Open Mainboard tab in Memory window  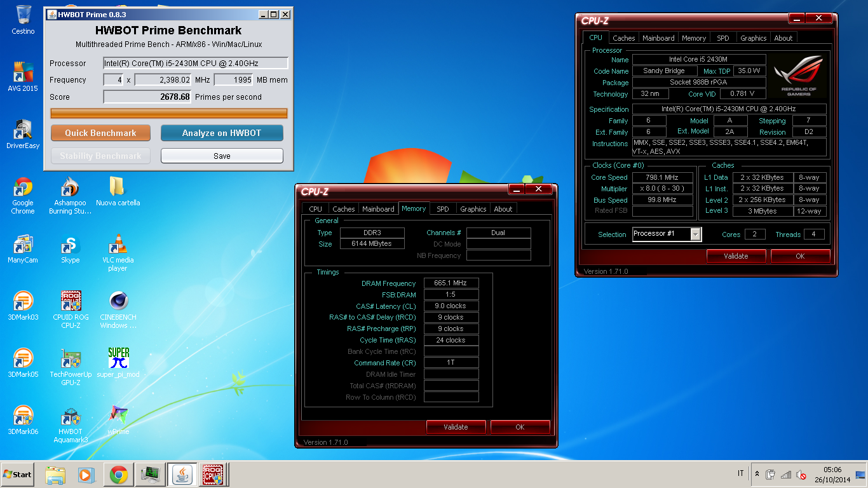[378, 209]
